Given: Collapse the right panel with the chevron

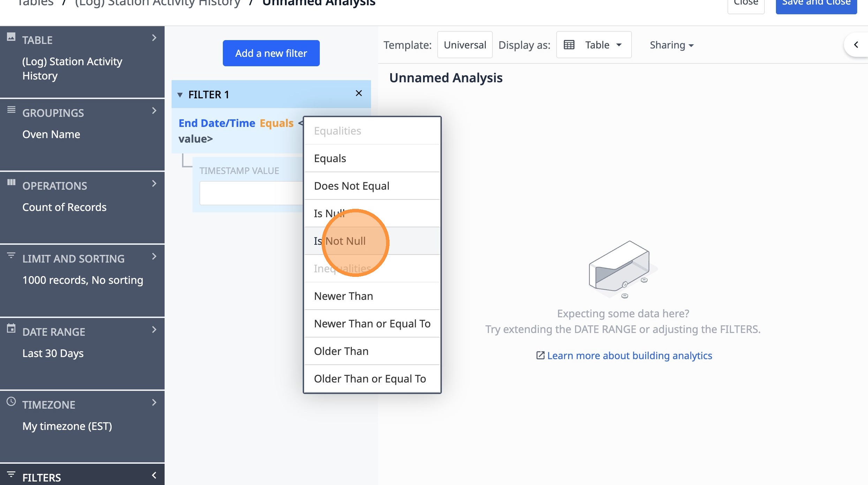Looking at the screenshot, I should (x=856, y=45).
